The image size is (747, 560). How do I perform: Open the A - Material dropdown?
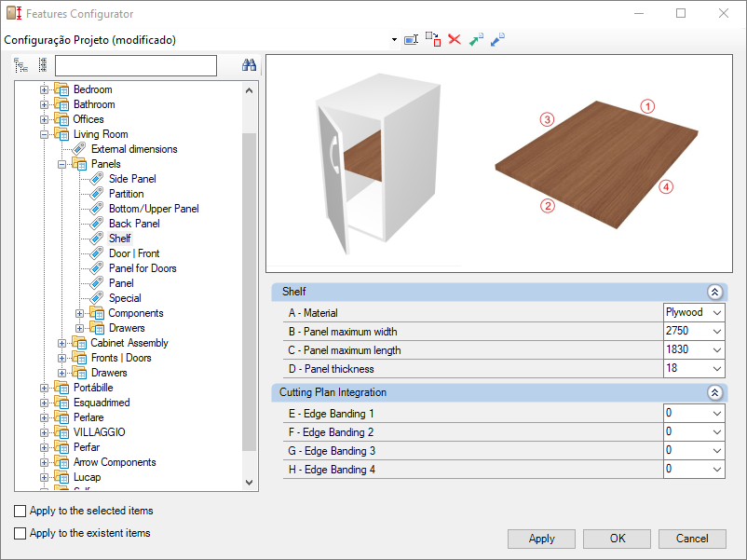(x=716, y=313)
